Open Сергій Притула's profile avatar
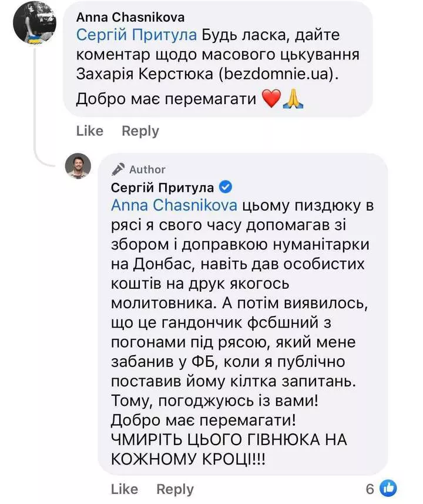 (x=77, y=166)
